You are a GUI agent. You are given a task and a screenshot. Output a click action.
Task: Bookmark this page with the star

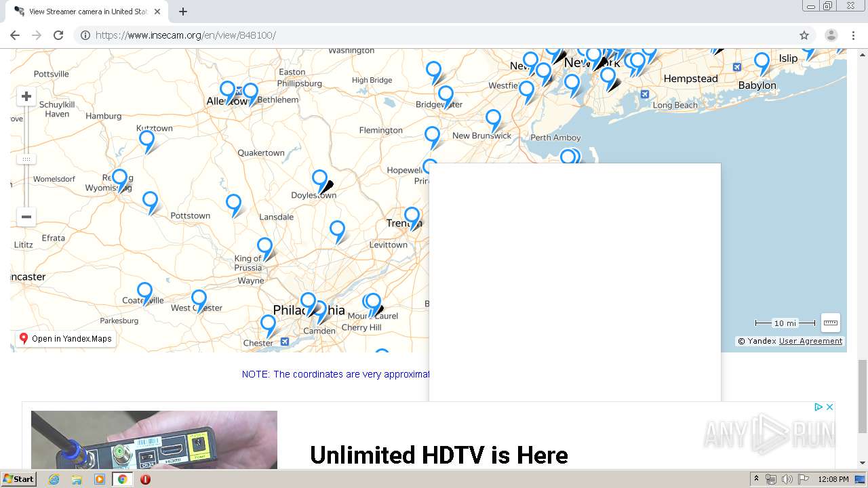coord(804,35)
